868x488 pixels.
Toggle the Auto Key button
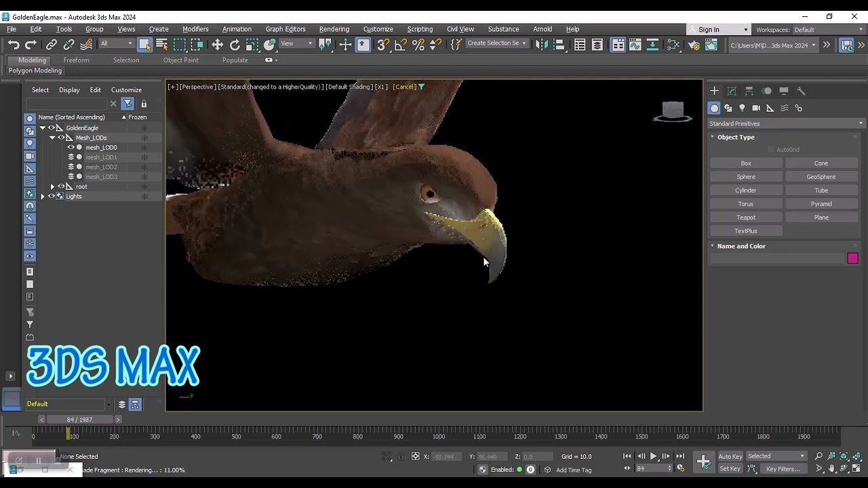point(730,456)
